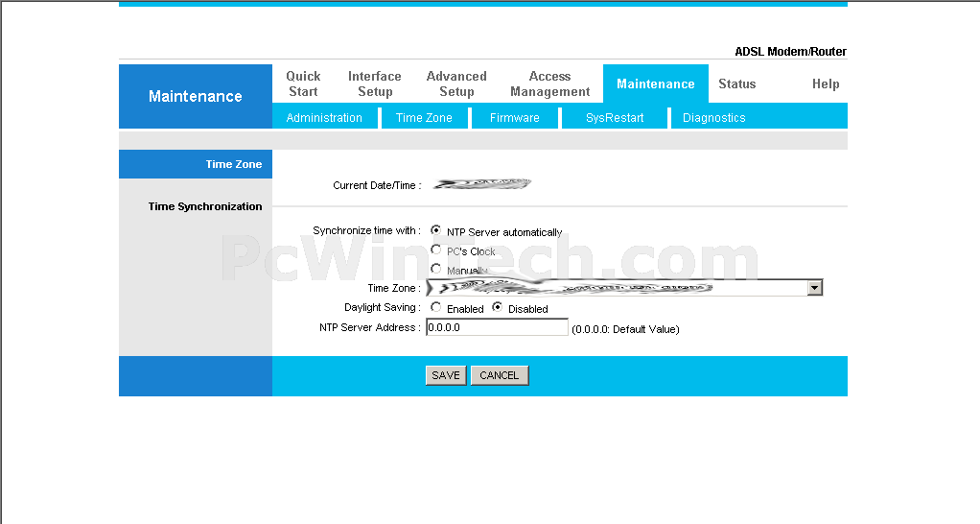Image resolution: width=980 pixels, height=524 pixels.
Task: Go to Advanced Setup tab
Action: pyautogui.click(x=456, y=83)
